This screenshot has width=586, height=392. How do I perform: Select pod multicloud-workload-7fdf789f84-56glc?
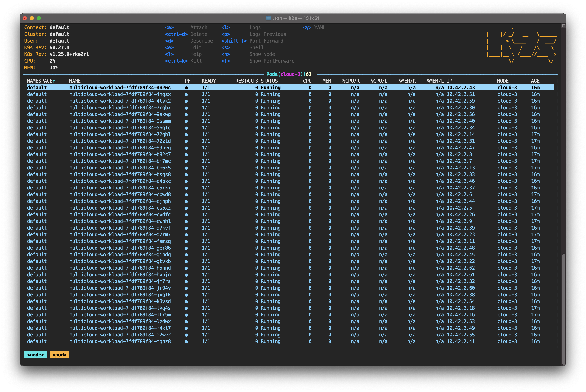click(x=290, y=128)
